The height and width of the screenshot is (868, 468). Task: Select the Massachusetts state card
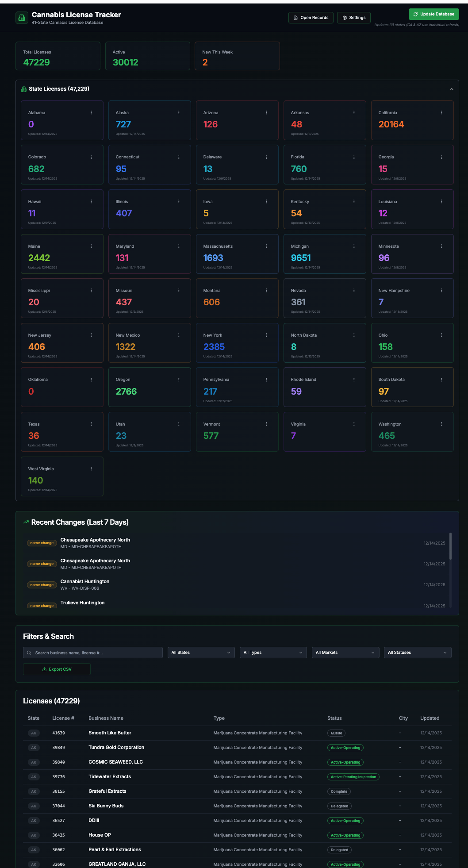point(237,254)
